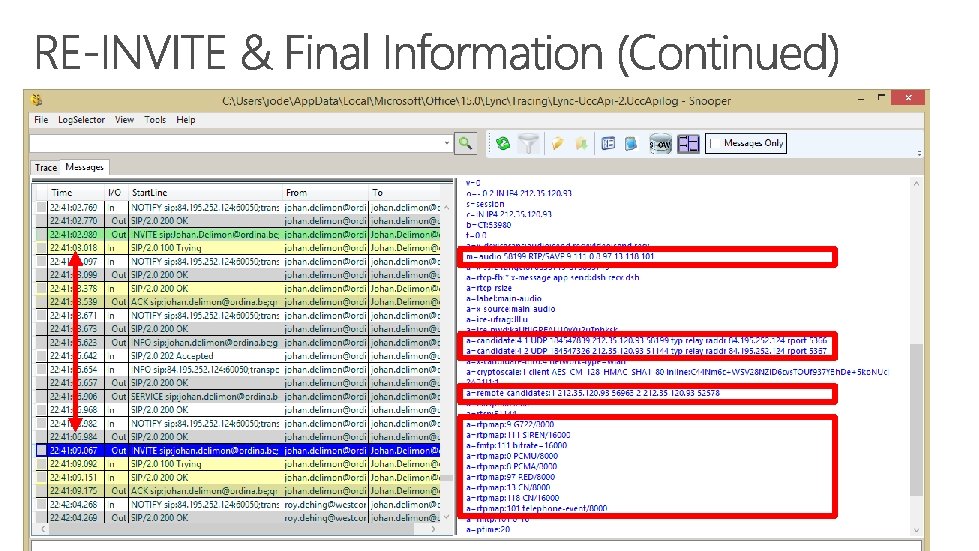Viewport: 979px width, 551px height.
Task: Click the funnel filter icon
Action: click(528, 144)
